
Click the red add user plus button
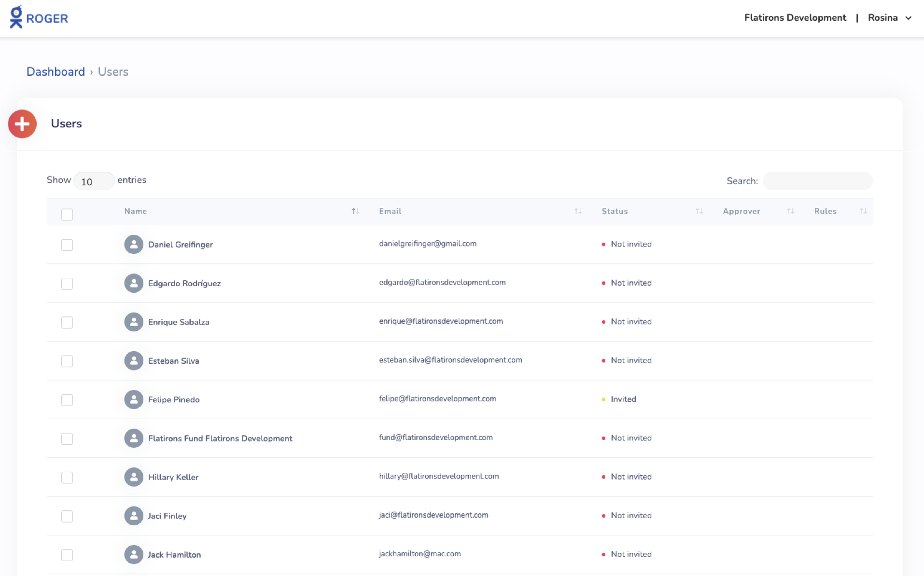coord(22,124)
